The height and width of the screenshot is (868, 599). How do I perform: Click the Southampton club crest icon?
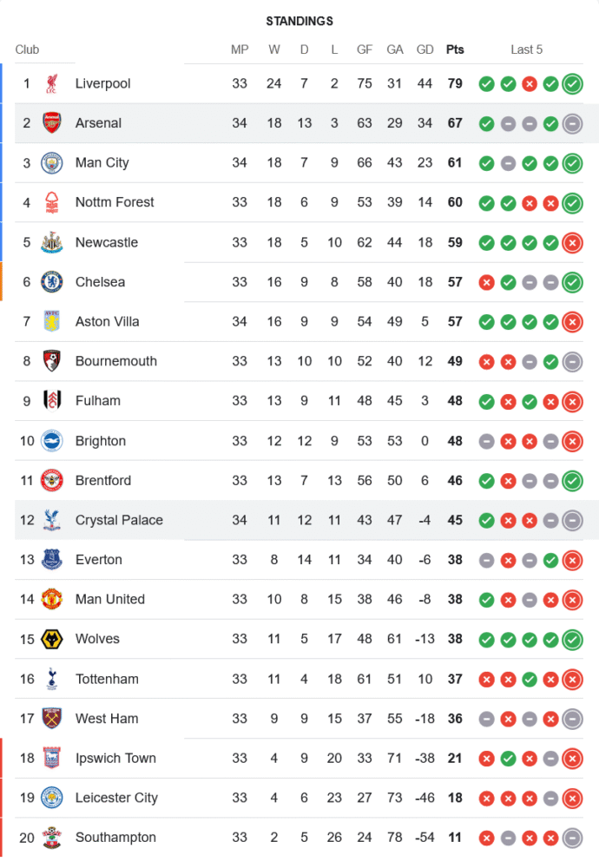click(52, 838)
